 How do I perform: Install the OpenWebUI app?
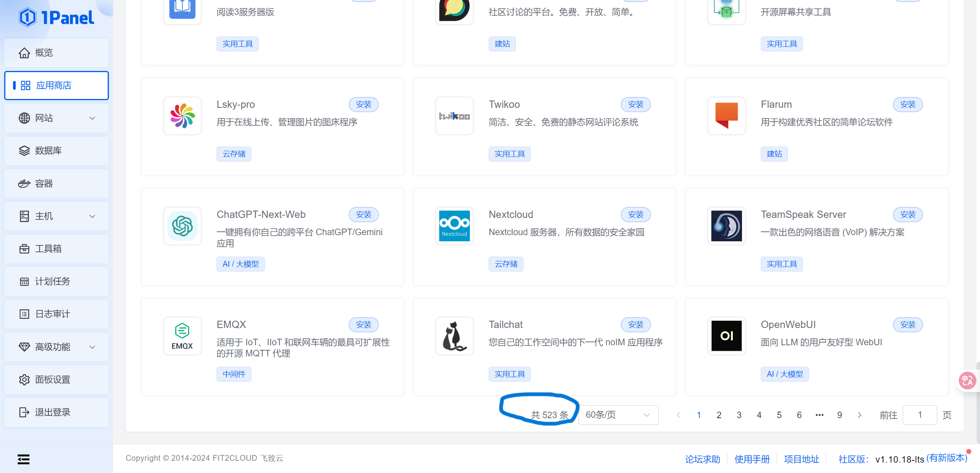click(x=908, y=325)
